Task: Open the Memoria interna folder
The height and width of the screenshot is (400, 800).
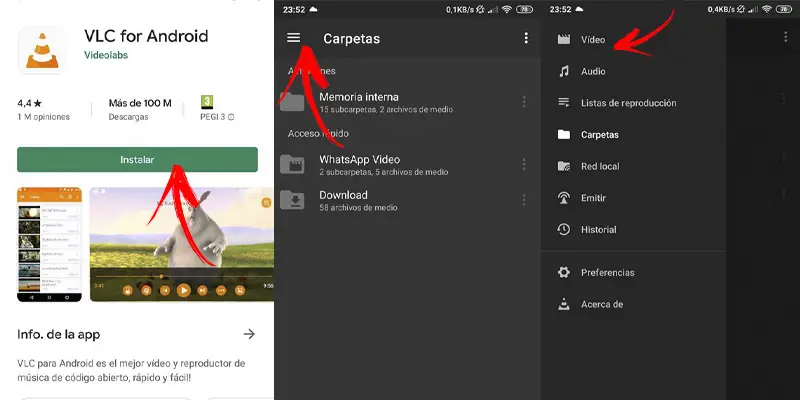Action: [x=408, y=102]
